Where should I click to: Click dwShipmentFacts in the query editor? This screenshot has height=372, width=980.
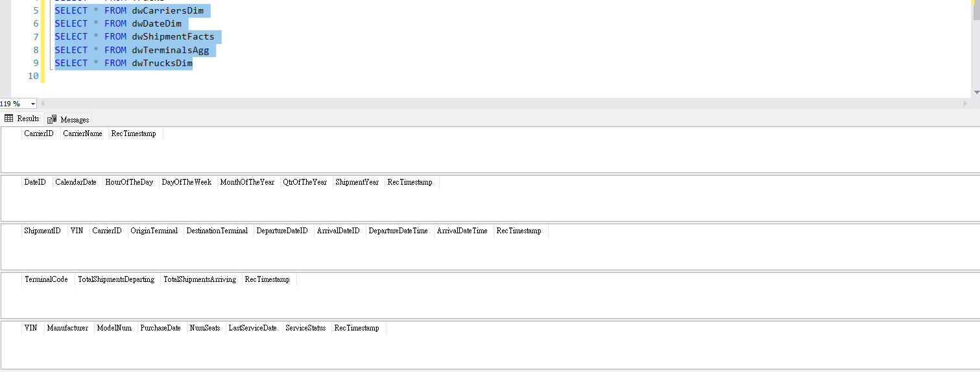173,36
